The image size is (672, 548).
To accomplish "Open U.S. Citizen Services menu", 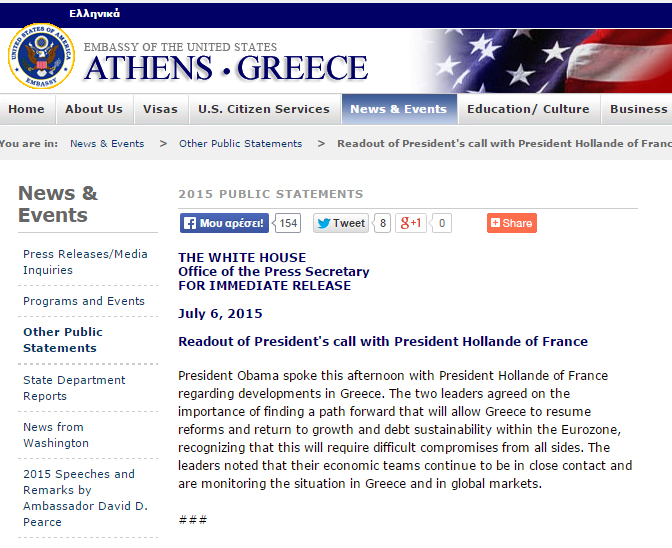I will [264, 109].
